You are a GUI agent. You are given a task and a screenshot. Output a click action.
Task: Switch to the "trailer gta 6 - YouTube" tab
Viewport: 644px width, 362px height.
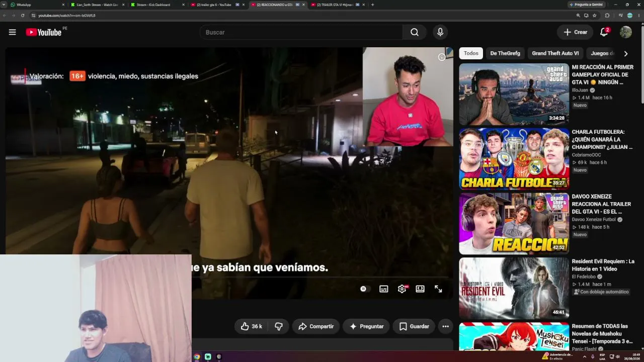click(x=217, y=5)
